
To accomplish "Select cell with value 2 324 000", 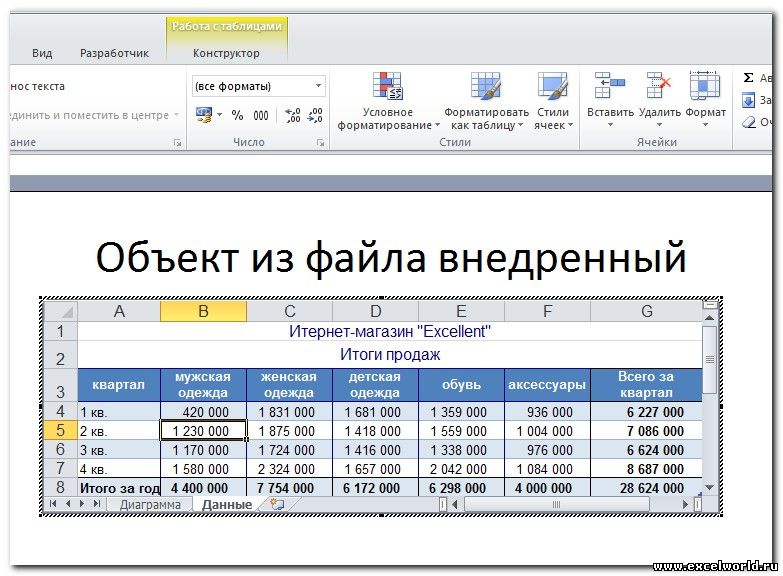I will 289,469.
